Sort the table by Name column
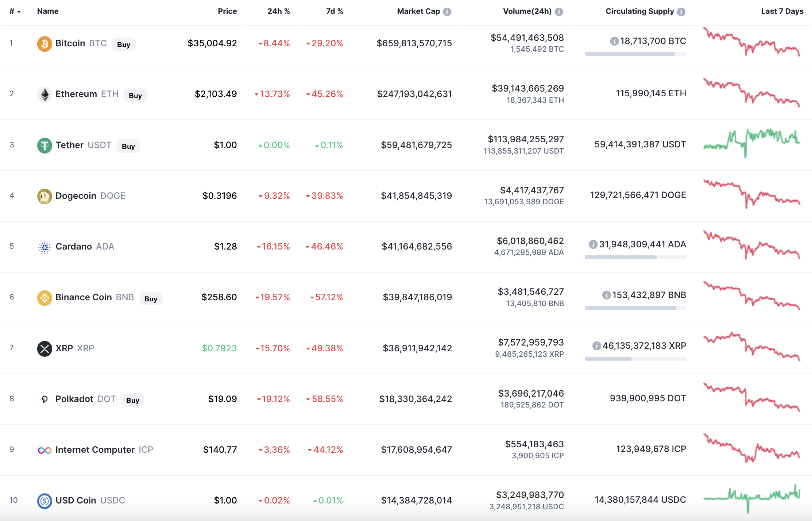Image resolution: width=812 pixels, height=521 pixels. (x=48, y=11)
